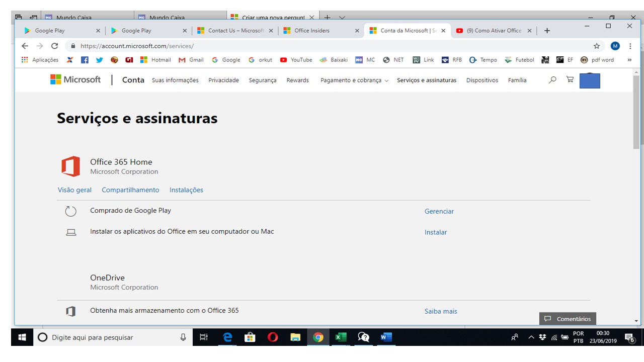Open the Dispositivos menu item

click(482, 80)
